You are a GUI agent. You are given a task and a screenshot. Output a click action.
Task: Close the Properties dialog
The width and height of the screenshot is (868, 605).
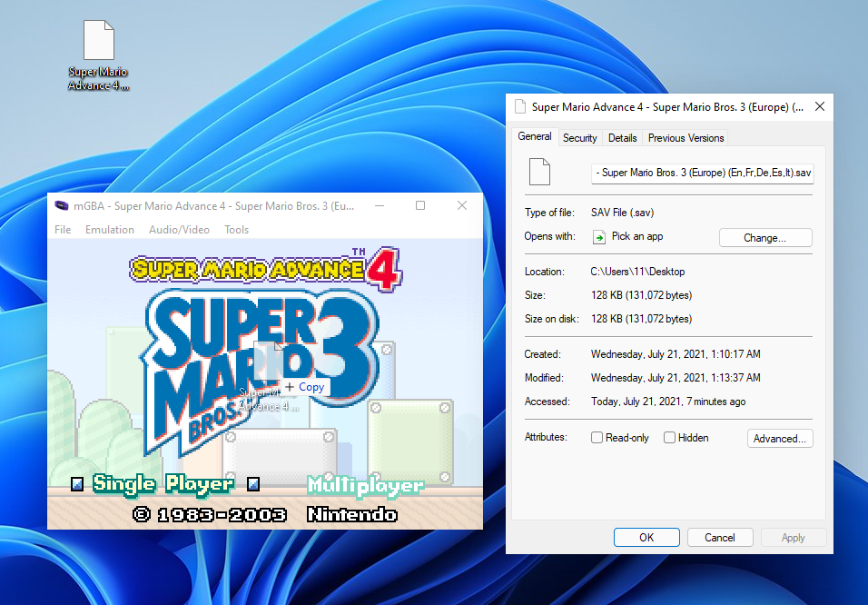pyautogui.click(x=820, y=106)
